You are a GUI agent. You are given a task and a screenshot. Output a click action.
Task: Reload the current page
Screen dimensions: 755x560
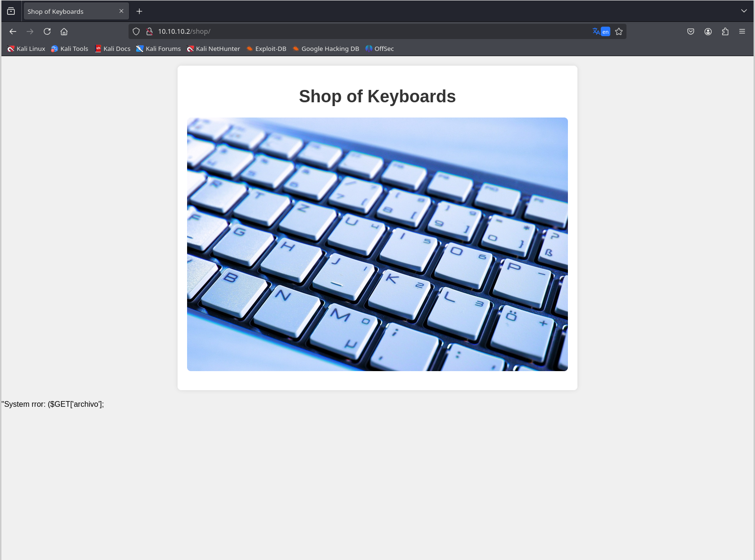tap(47, 31)
